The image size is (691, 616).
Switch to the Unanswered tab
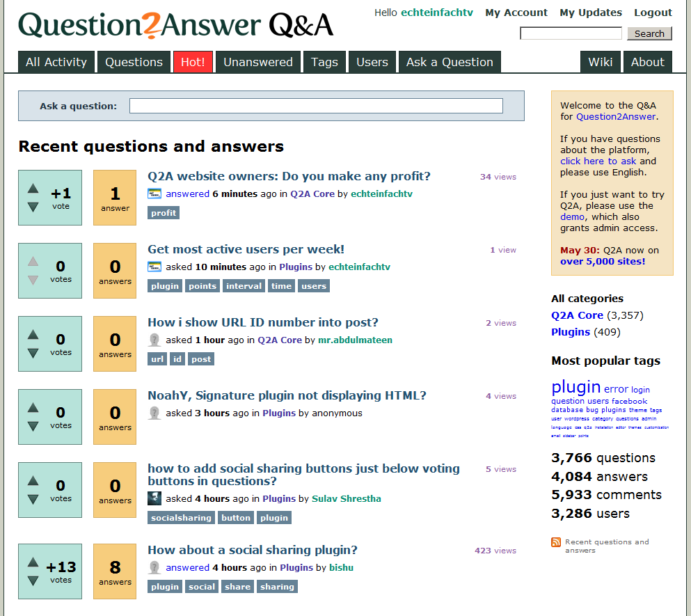click(x=257, y=62)
